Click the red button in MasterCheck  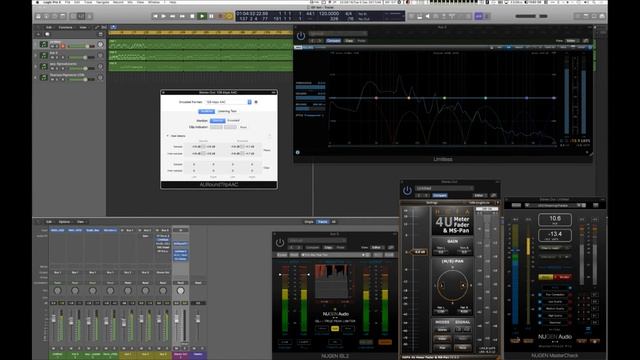pyautogui.click(x=563, y=277)
